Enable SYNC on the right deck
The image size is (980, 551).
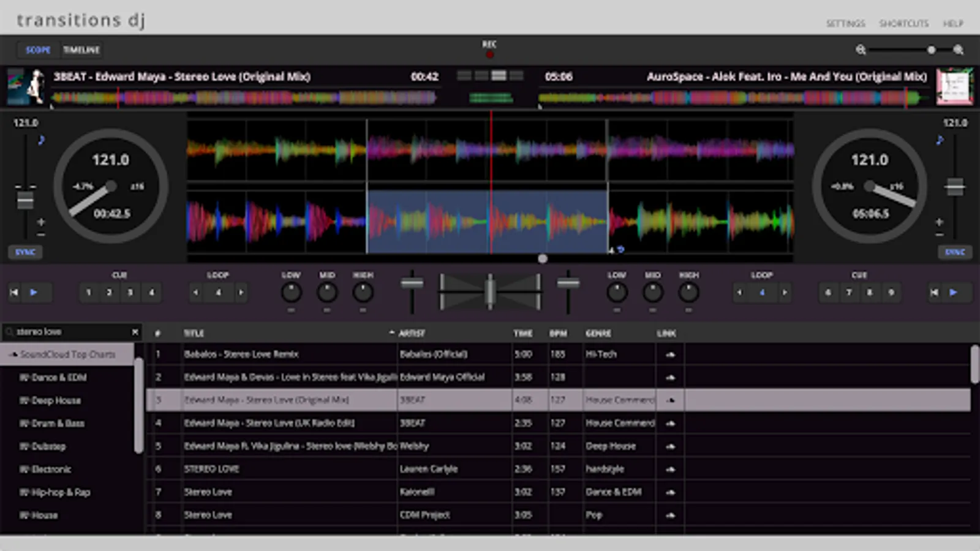[x=954, y=252]
